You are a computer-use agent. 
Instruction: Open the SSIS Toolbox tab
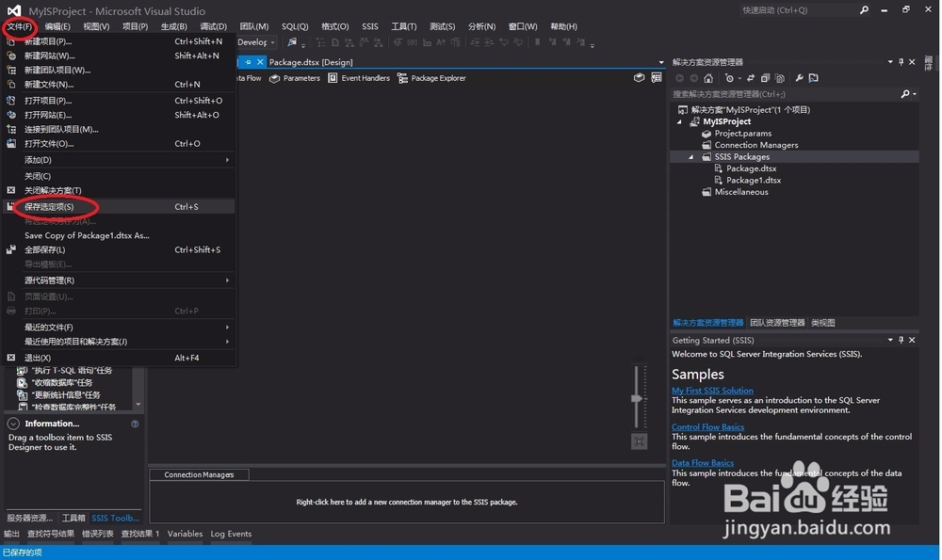115,519
